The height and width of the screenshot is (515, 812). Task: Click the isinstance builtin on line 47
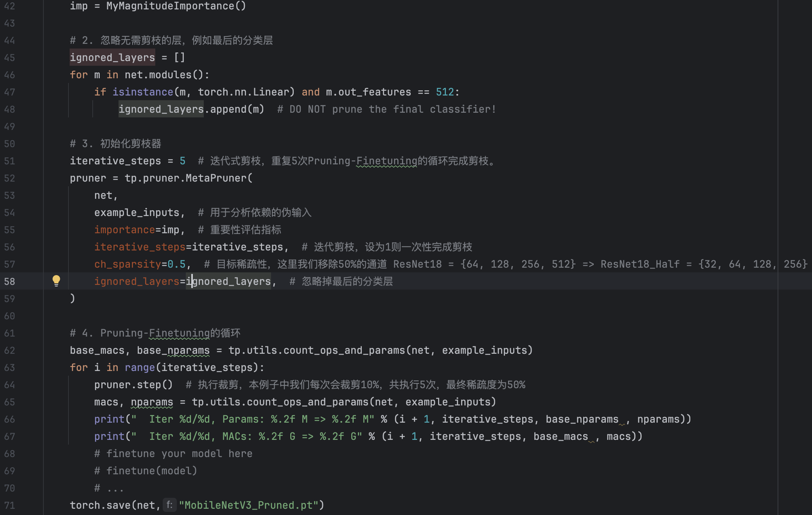[x=143, y=92]
